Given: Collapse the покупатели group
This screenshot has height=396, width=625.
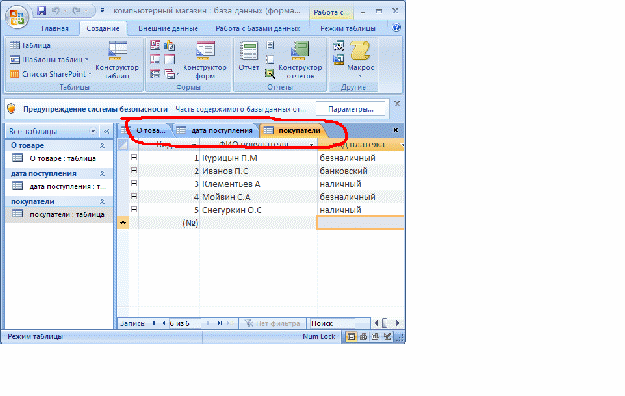Looking at the screenshot, I should 102,201.
